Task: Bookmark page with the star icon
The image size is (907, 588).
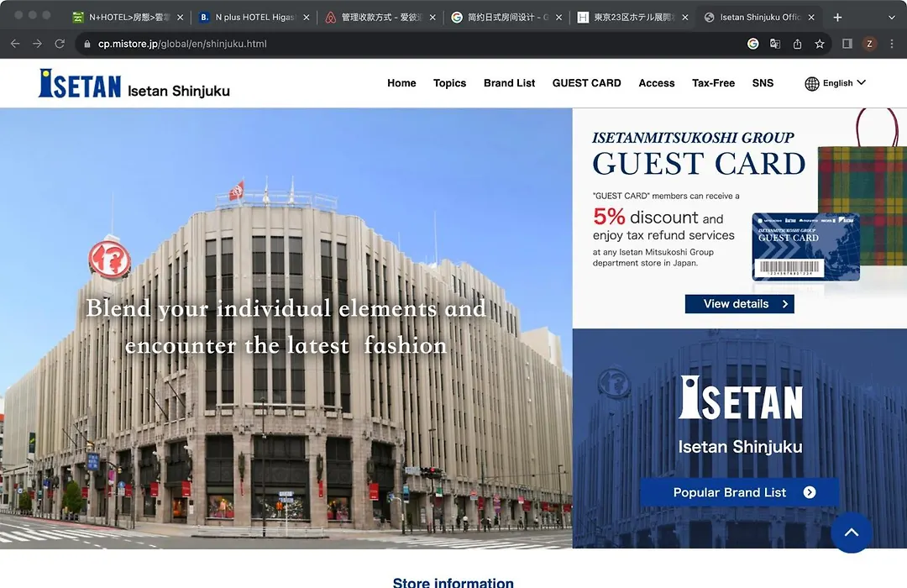Action: click(819, 44)
